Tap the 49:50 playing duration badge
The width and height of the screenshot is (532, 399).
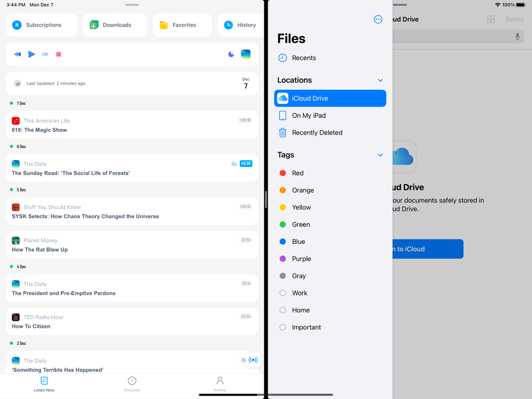[x=246, y=163]
